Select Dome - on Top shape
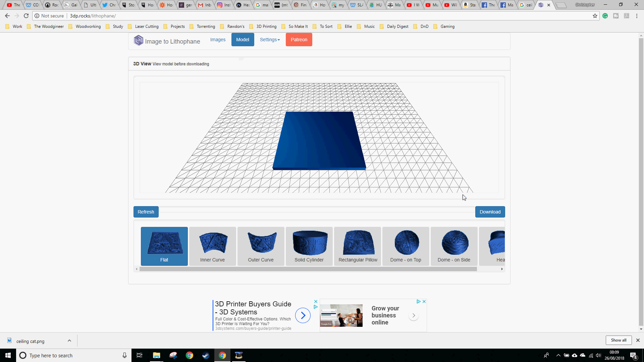The height and width of the screenshot is (362, 644). click(406, 246)
